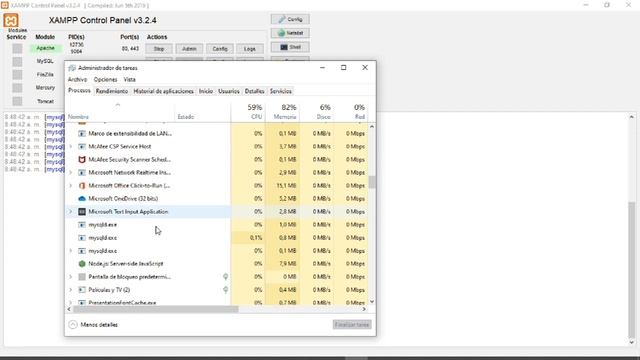640x360 pixels.
Task: Switch to the Historial de aplicaciones tab
Action: pyautogui.click(x=164, y=91)
